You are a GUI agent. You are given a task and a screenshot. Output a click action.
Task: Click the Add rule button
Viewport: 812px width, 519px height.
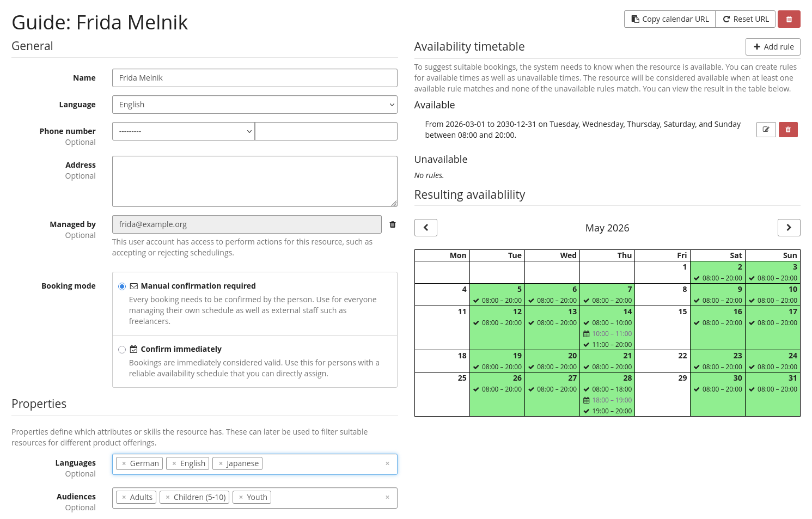pos(773,47)
